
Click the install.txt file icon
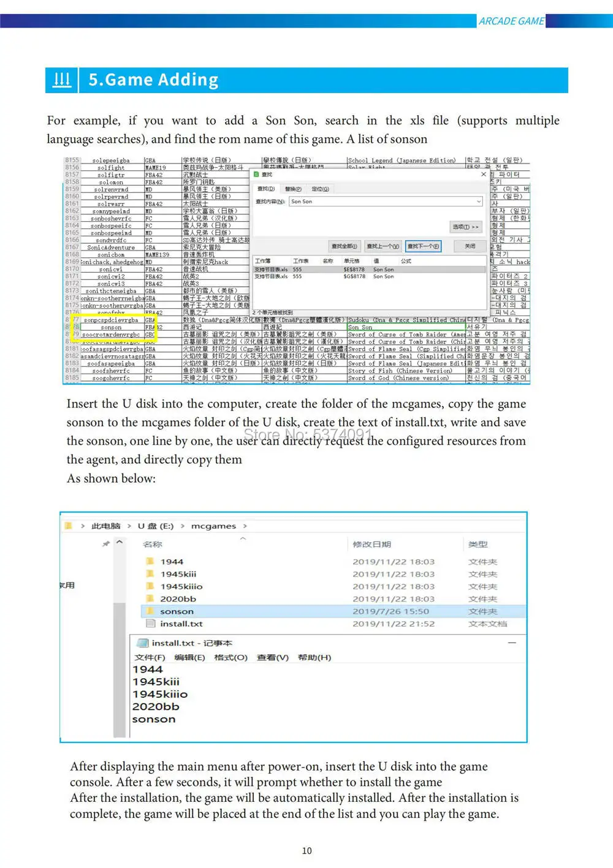pos(150,623)
